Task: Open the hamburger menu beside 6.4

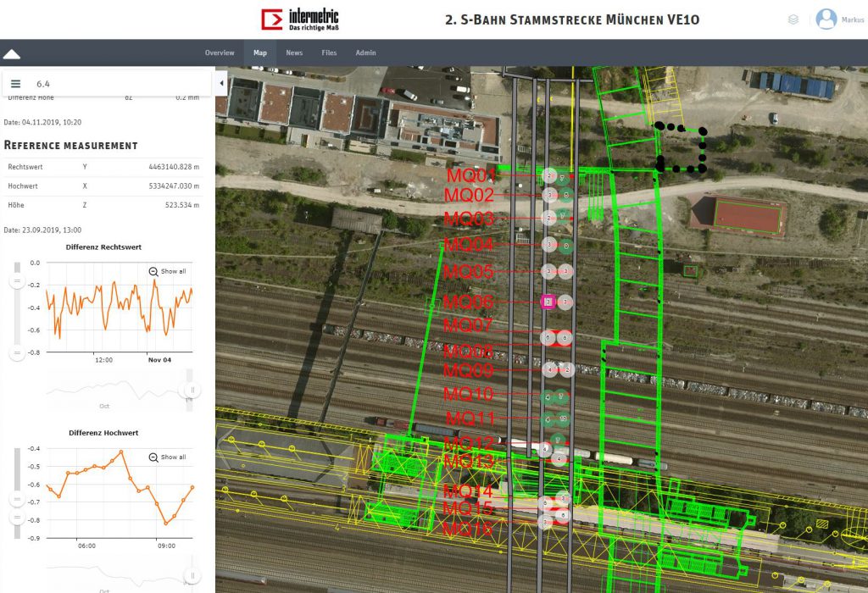Action: coord(15,84)
